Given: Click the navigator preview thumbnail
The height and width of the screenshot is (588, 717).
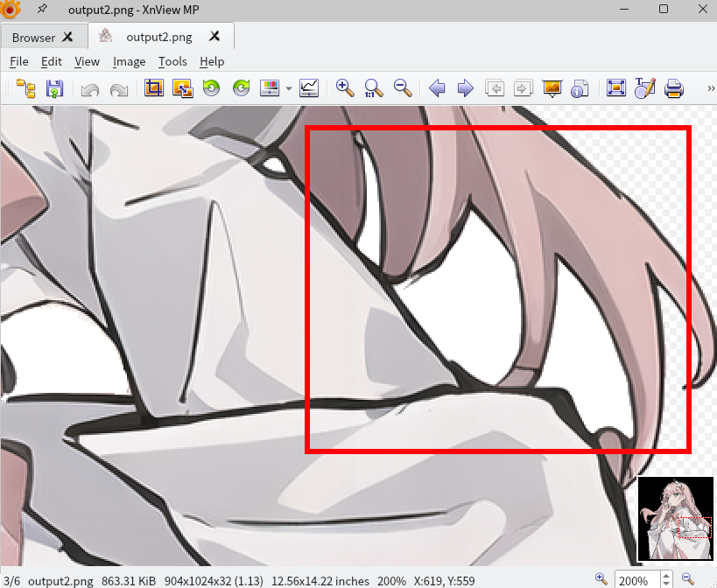Looking at the screenshot, I should (675, 519).
